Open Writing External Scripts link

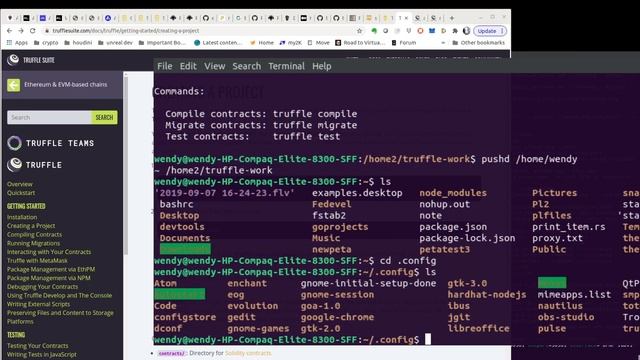[x=38, y=304]
